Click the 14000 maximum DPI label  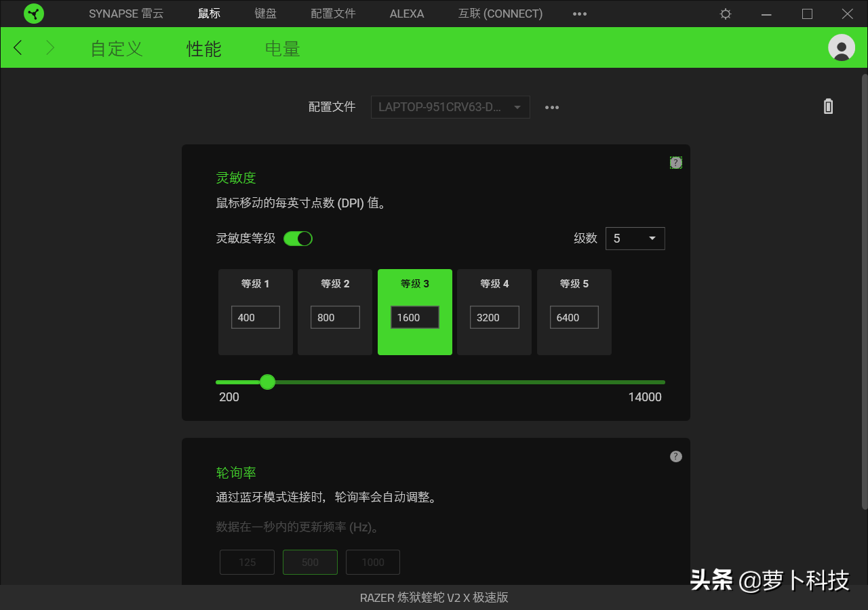click(645, 397)
